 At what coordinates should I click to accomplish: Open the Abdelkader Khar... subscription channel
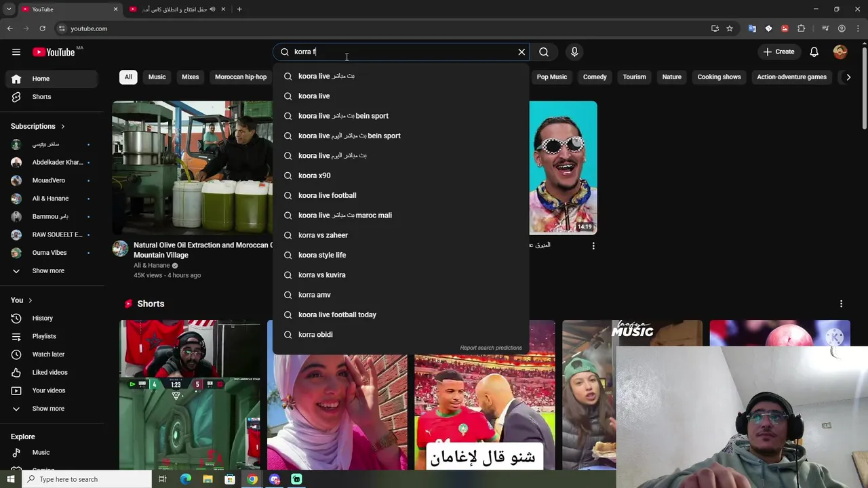tap(53, 162)
